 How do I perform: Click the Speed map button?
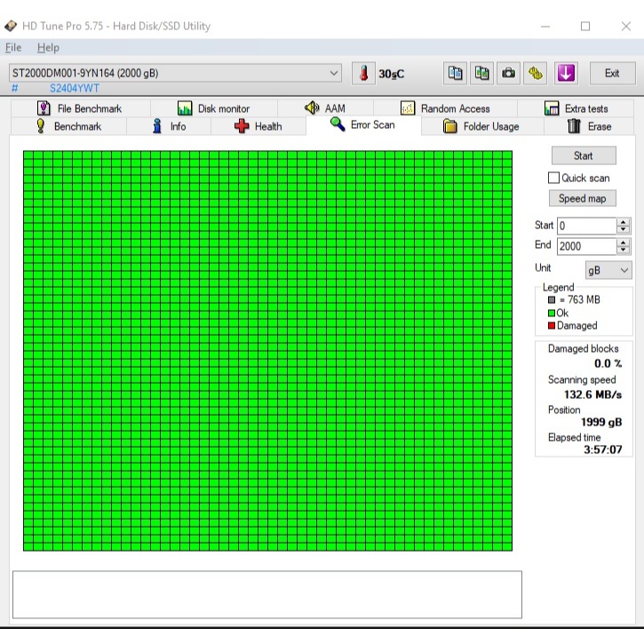coord(583,199)
